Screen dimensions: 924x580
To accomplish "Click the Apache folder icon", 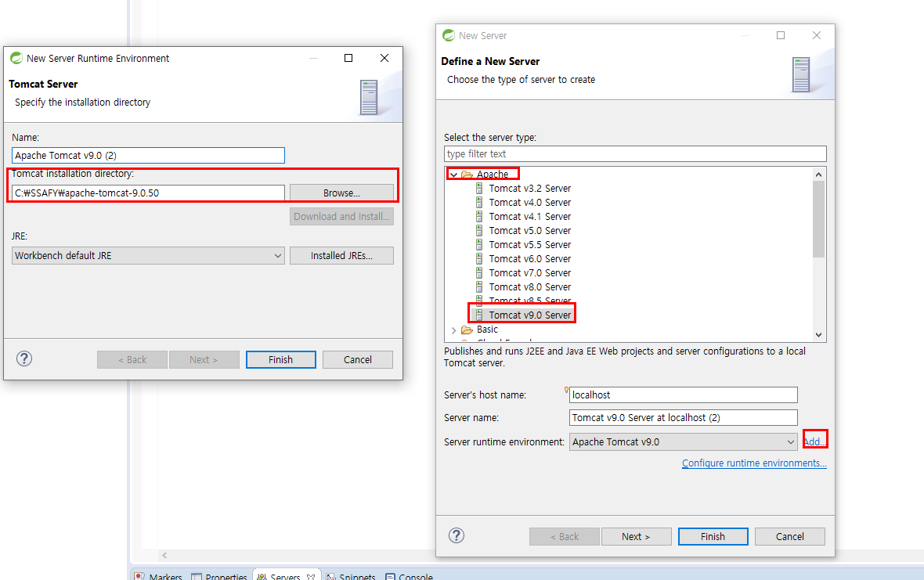I will [x=467, y=175].
